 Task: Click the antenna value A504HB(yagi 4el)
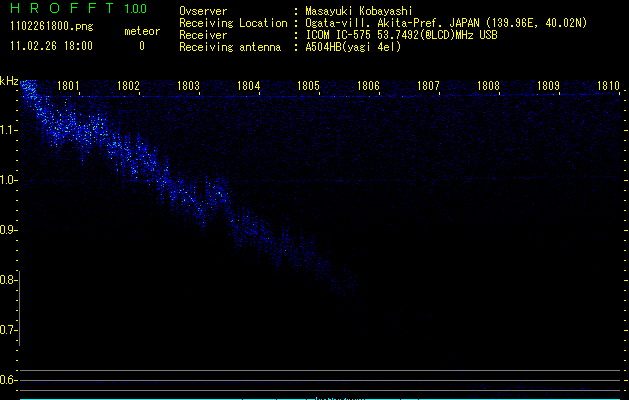tap(353, 47)
